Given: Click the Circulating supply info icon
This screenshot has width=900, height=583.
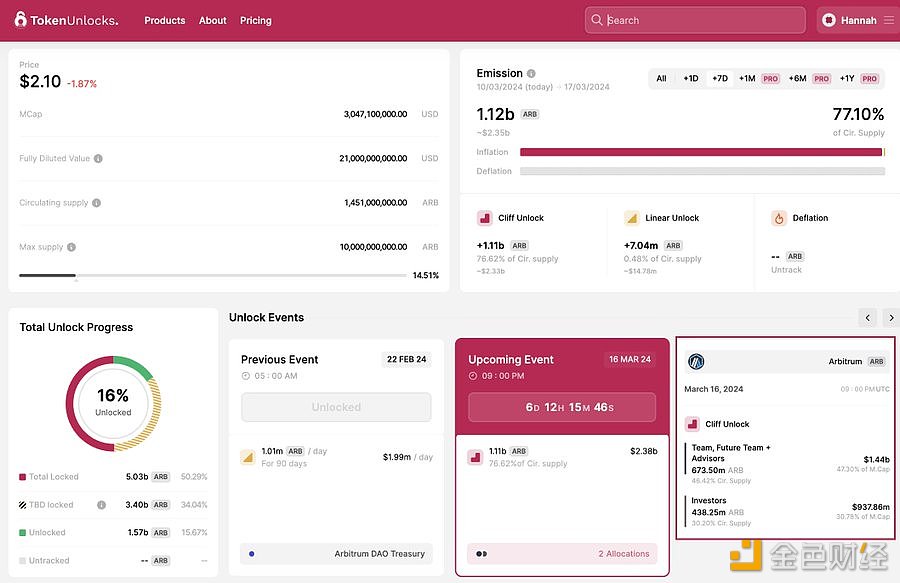Looking at the screenshot, I should coord(96,203).
